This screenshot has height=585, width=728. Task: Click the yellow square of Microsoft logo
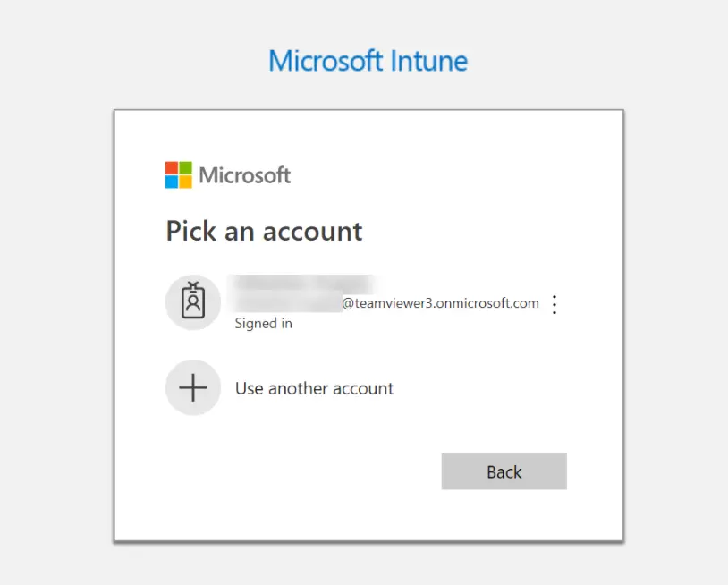click(x=185, y=182)
